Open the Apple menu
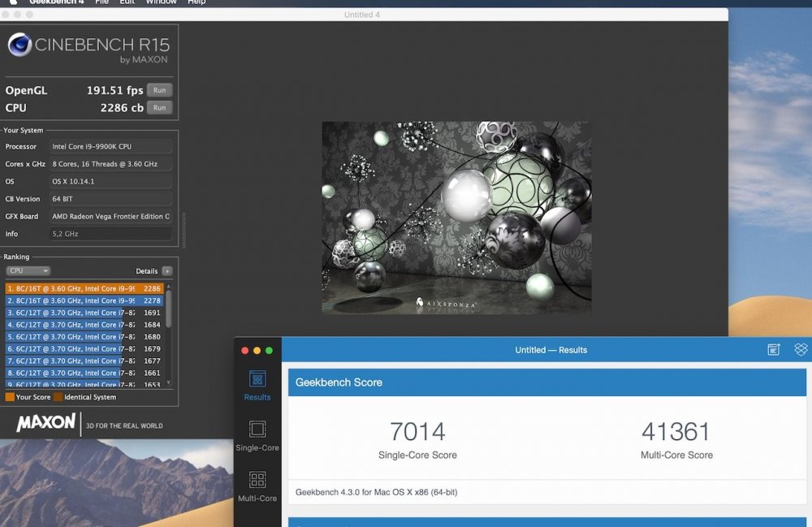This screenshot has width=812, height=527. (14, 2)
